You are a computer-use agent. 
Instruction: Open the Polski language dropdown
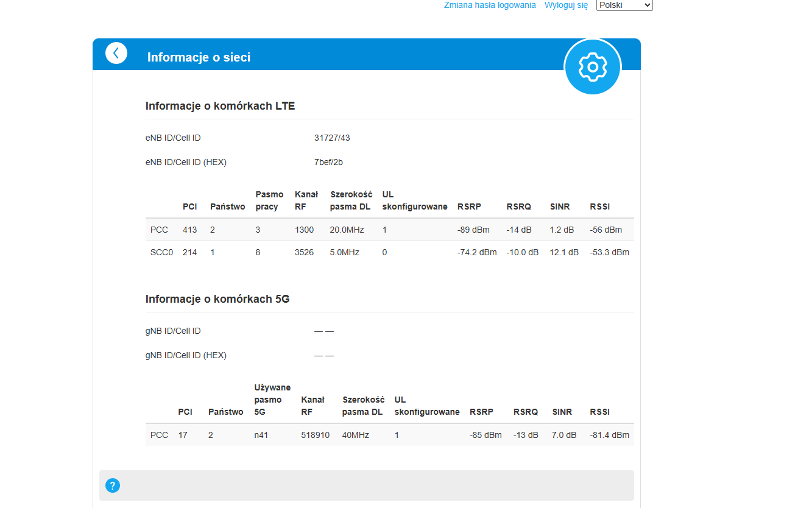pyautogui.click(x=624, y=5)
